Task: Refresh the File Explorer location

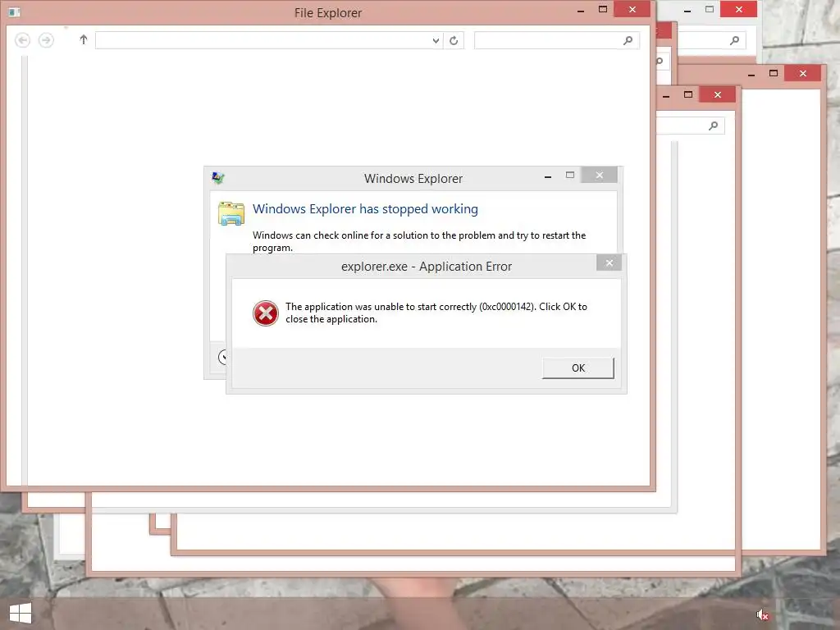Action: pos(454,41)
